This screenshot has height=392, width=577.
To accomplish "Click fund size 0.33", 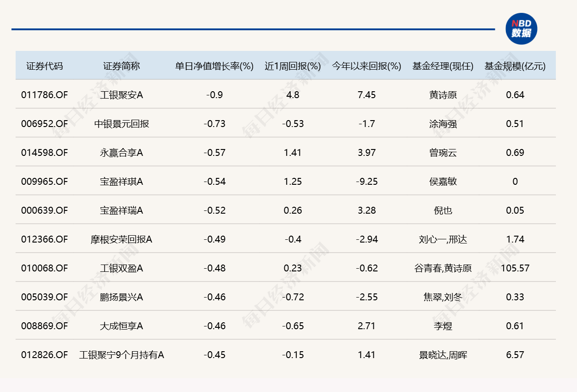I will pos(515,297).
